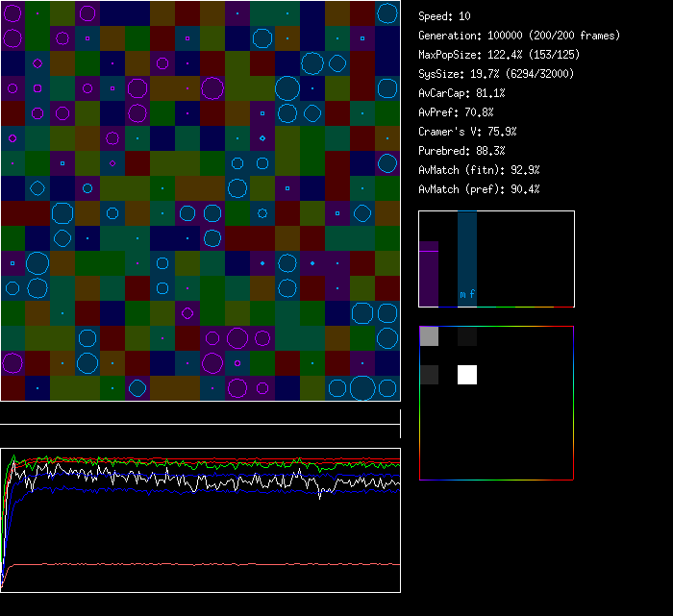Click the magenta circle in the grid's bottom-left corner area
The height and width of the screenshot is (616, 673).
tap(12, 362)
